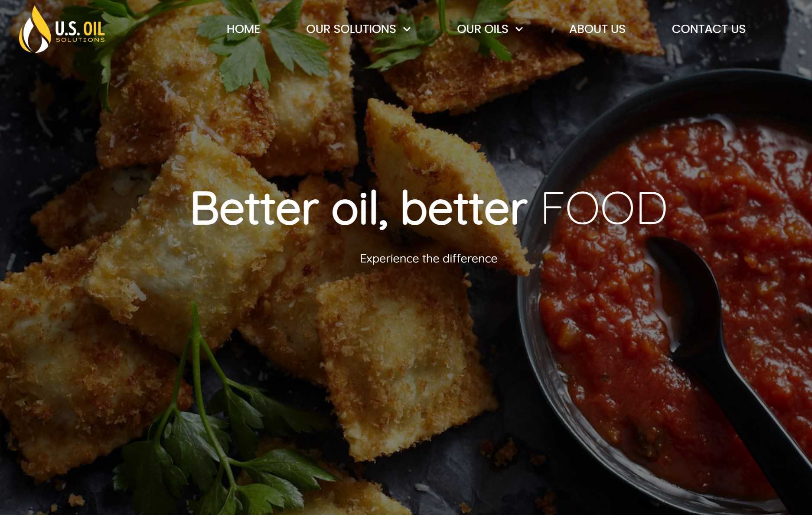Click the SOLUTIONS tagline under the logo
The height and width of the screenshot is (515, 812).
click(80, 40)
